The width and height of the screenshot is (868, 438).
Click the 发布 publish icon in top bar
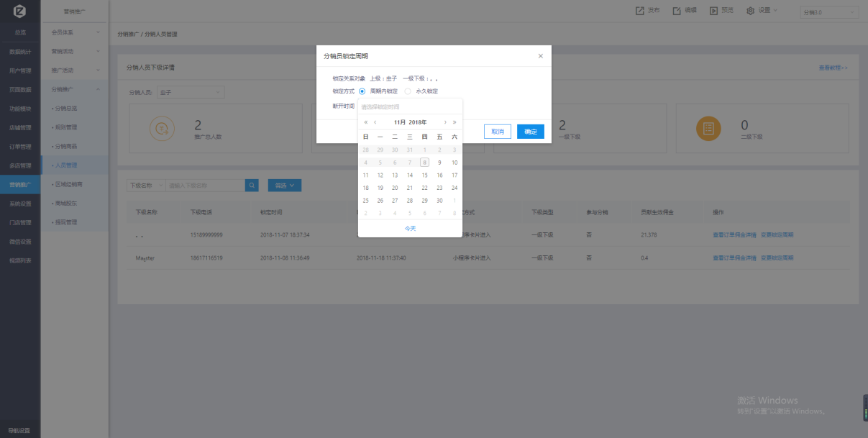[640, 11]
